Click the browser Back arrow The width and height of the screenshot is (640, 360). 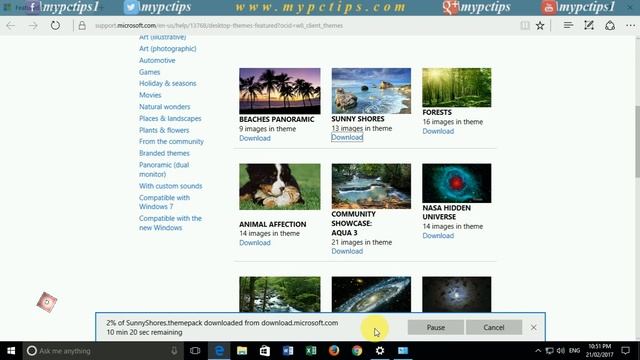click(x=11, y=26)
